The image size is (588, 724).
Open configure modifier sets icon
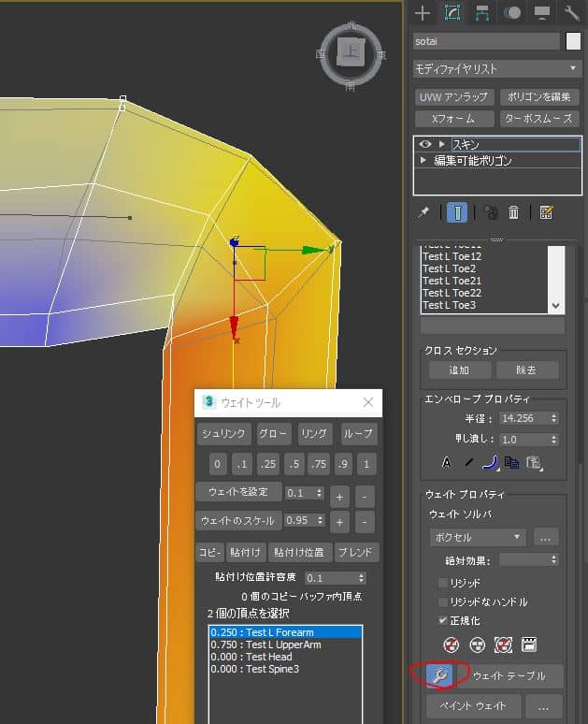click(547, 213)
